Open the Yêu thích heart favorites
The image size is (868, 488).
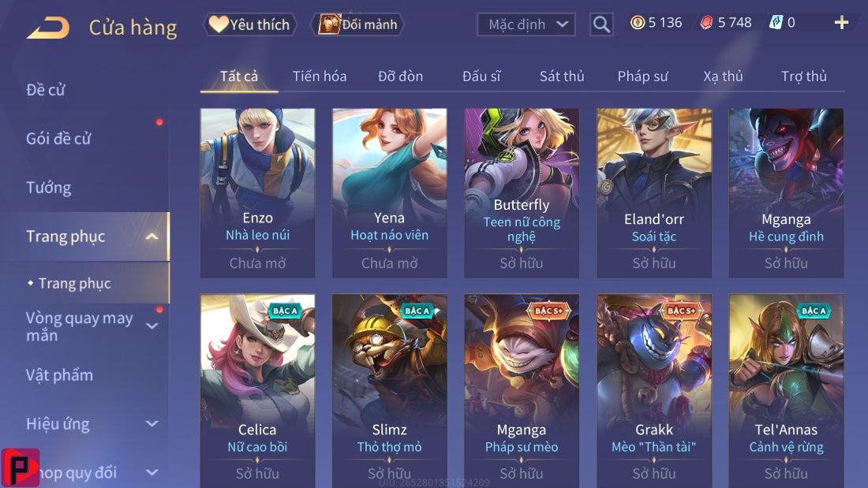250,24
